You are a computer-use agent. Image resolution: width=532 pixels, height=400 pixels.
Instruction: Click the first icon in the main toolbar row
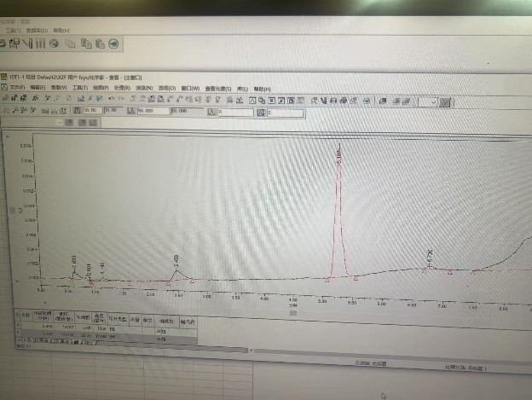[5, 98]
